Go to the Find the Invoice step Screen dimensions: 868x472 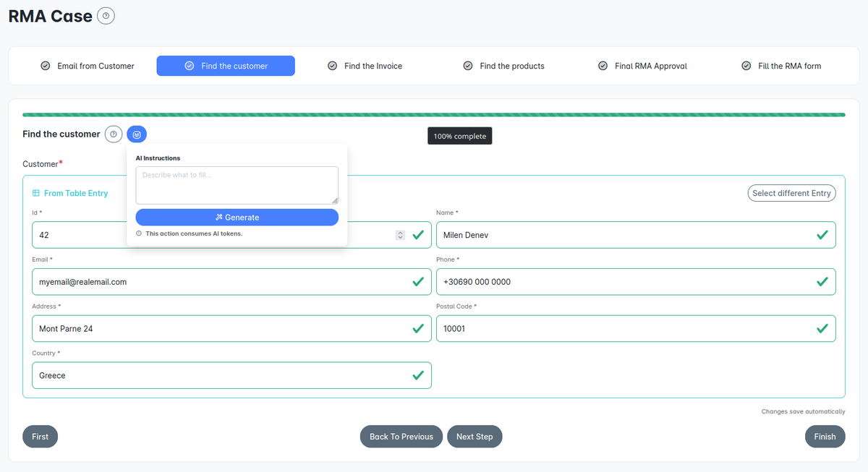[365, 66]
